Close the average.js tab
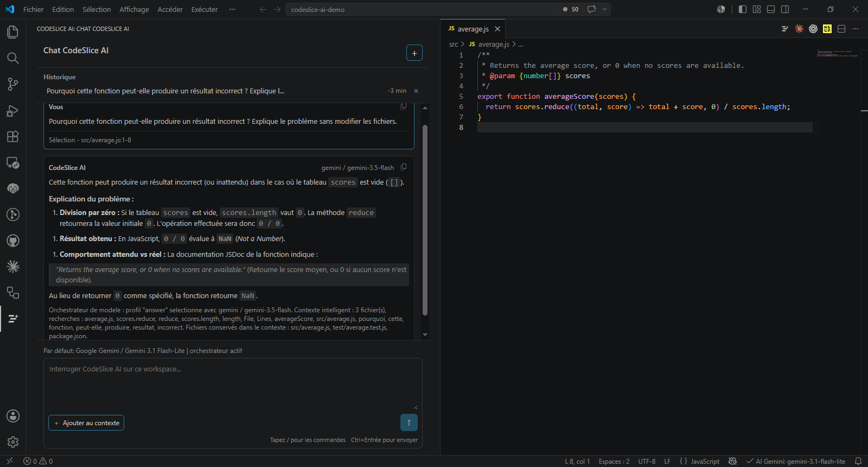 click(497, 29)
